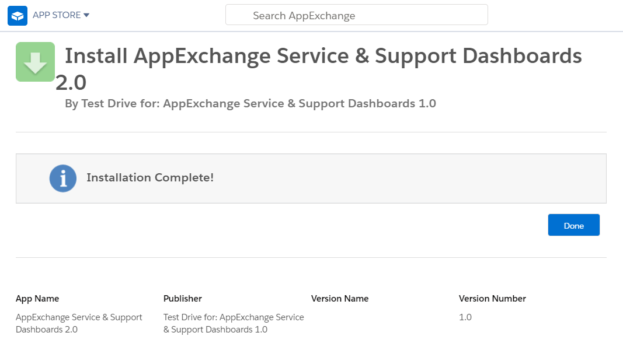Click the blue AppExchange box logo icon
Screen dimensions: 623x364
[x=18, y=16]
